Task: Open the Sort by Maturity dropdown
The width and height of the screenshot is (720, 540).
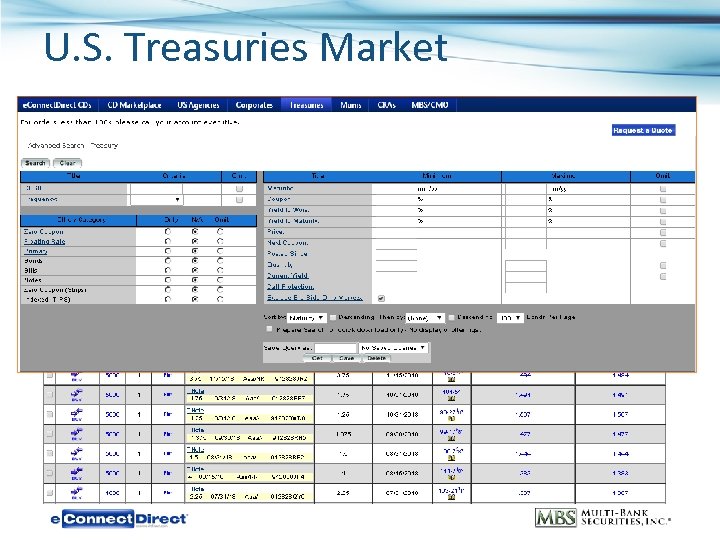Action: pyautogui.click(x=306, y=318)
